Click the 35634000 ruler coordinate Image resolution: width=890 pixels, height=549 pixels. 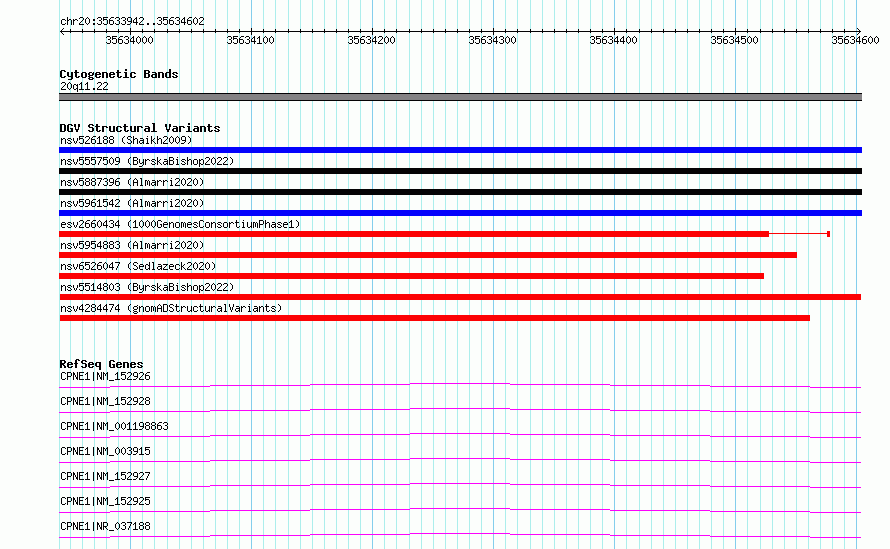click(x=129, y=40)
